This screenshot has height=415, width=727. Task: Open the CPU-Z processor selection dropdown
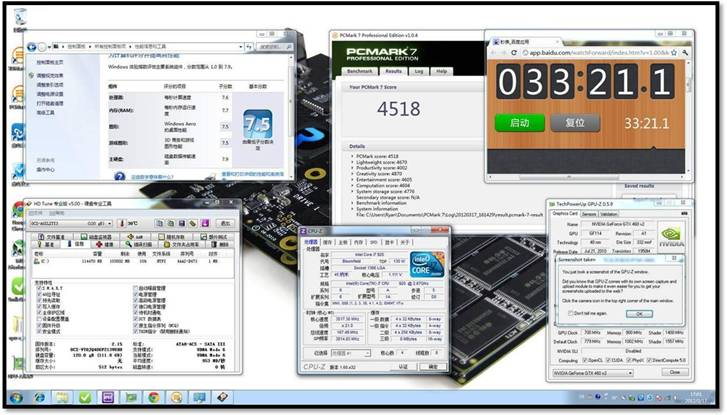point(351,353)
